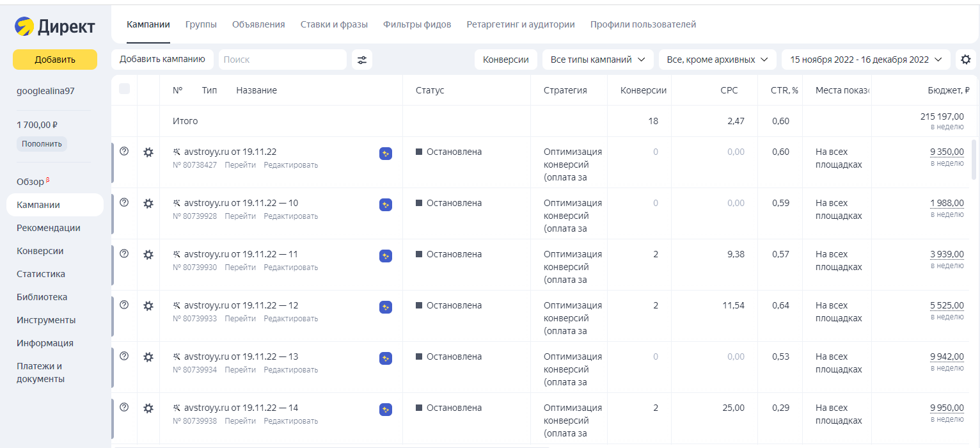Open the search filter settings icon
This screenshot has height=448, width=980.
click(362, 60)
